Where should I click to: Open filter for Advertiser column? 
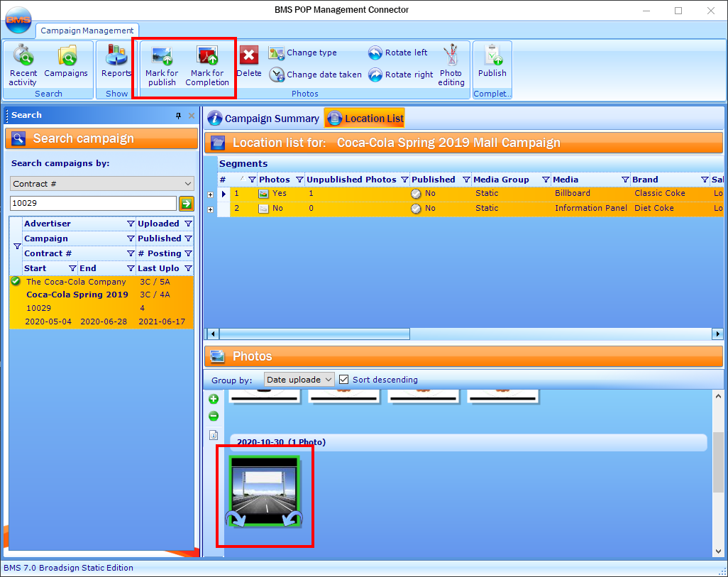[131, 224]
